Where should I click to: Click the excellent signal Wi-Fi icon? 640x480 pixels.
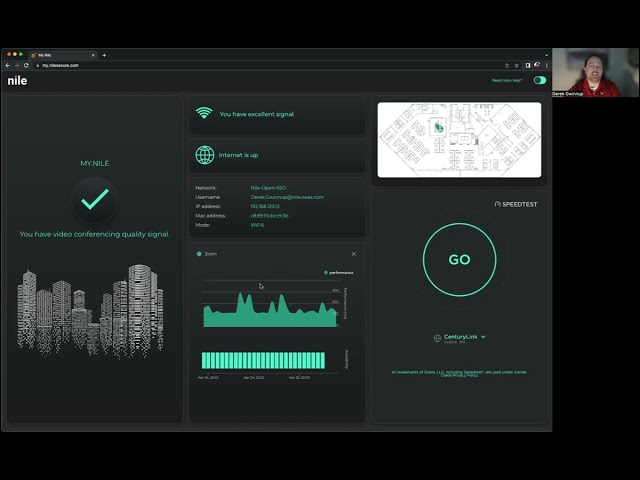[x=204, y=114]
